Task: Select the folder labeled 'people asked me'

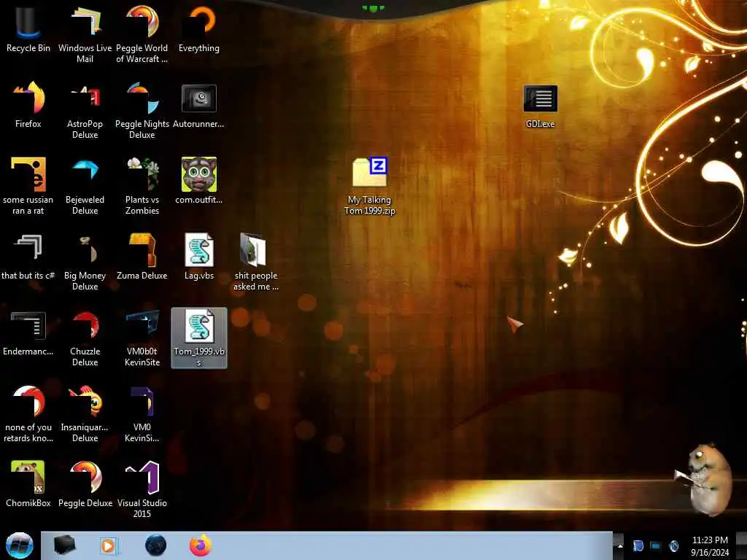Action: pos(256,262)
